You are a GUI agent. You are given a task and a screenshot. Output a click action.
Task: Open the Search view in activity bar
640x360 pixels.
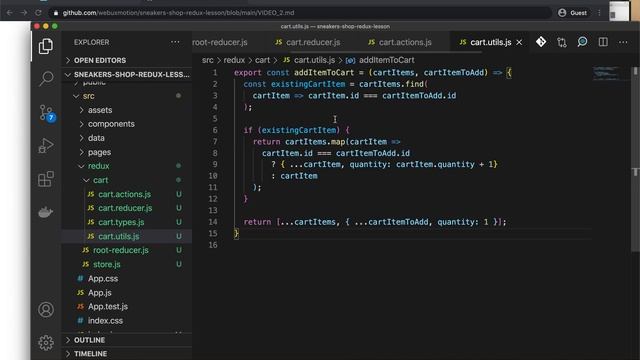point(46,78)
